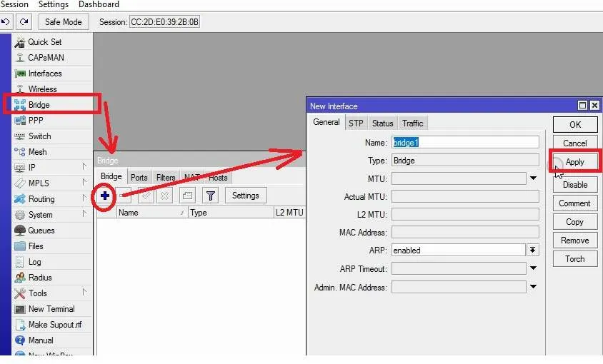The height and width of the screenshot is (364, 603).
Task: Click the Undo arrow icon in toolbar
Action: point(5,22)
